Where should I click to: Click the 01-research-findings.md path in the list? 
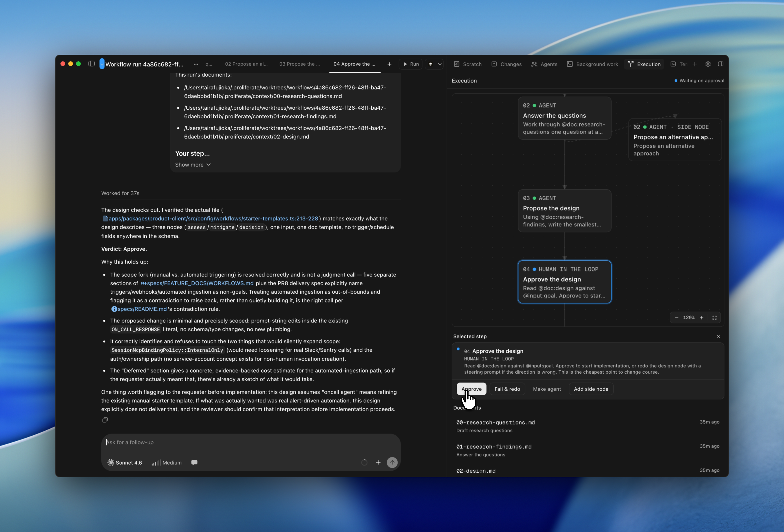click(285, 112)
